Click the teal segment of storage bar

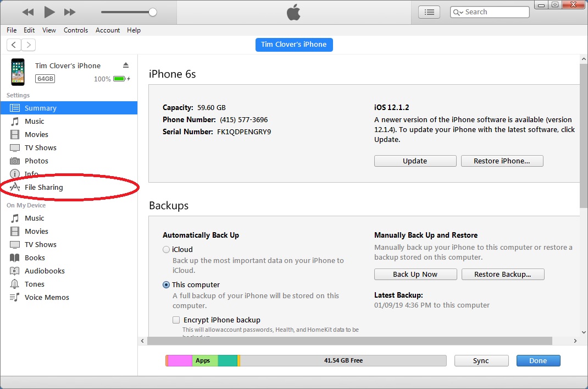(x=228, y=360)
